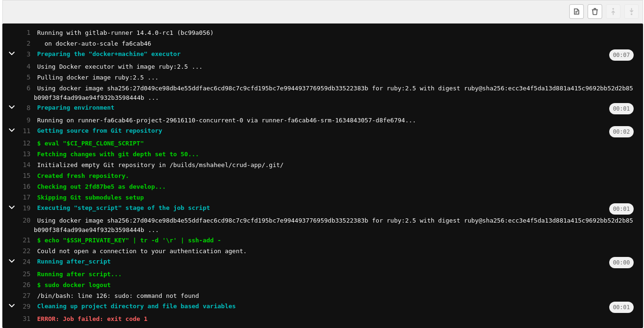Image resolution: width=644 pixels, height=328 pixels.
Task: Click 'Checking out 2fd87be5 as develop' line
Action: pos(102,186)
